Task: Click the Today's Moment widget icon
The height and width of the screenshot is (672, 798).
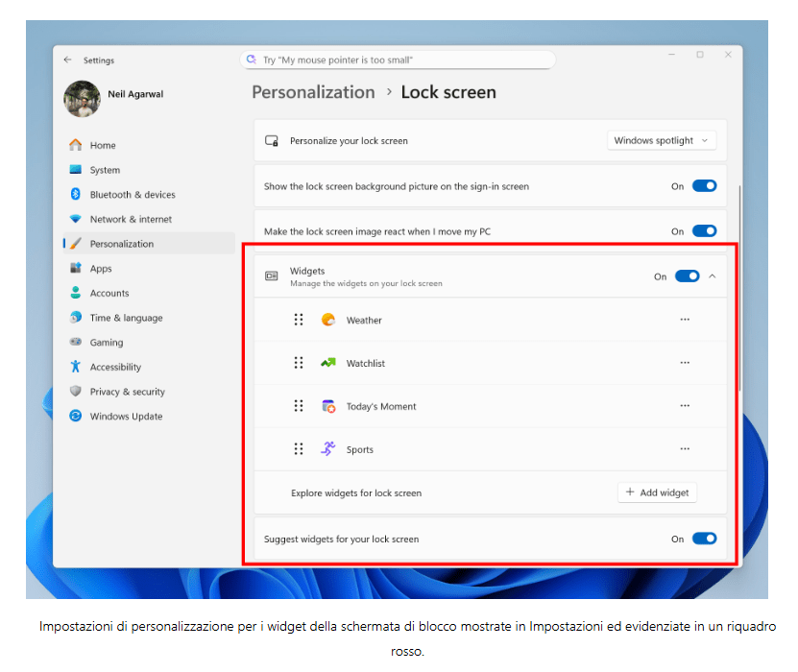Action: click(328, 406)
